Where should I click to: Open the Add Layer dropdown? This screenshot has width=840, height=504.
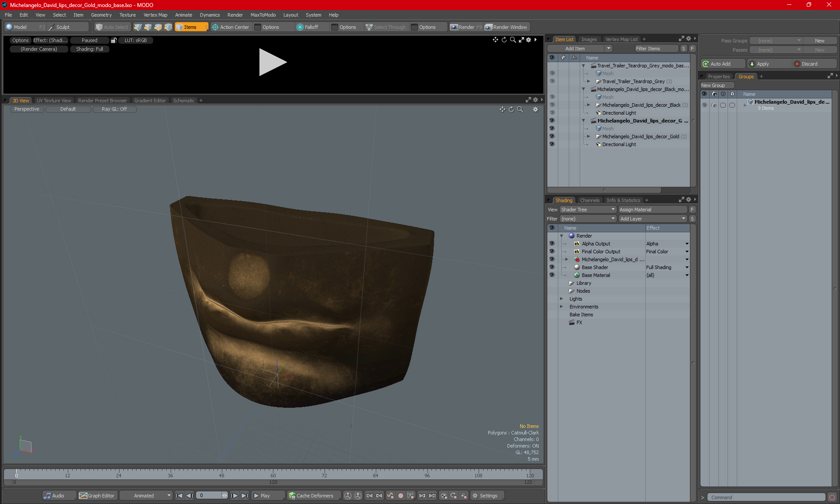(x=653, y=219)
